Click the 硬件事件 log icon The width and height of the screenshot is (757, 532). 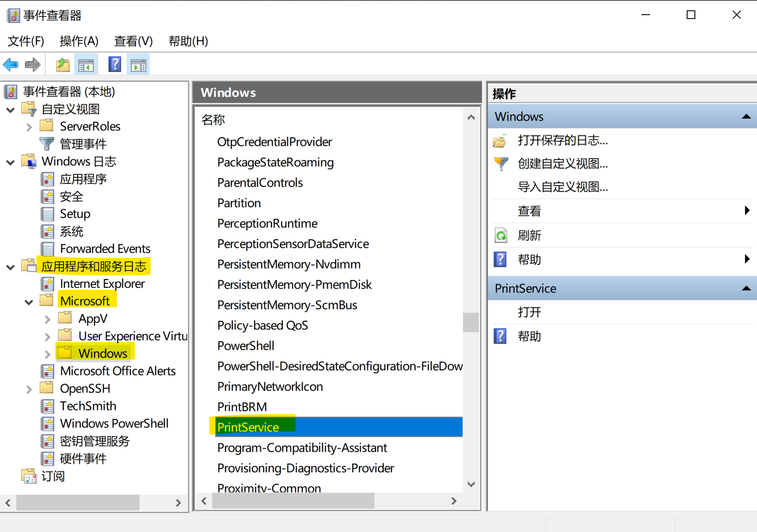click(x=47, y=459)
